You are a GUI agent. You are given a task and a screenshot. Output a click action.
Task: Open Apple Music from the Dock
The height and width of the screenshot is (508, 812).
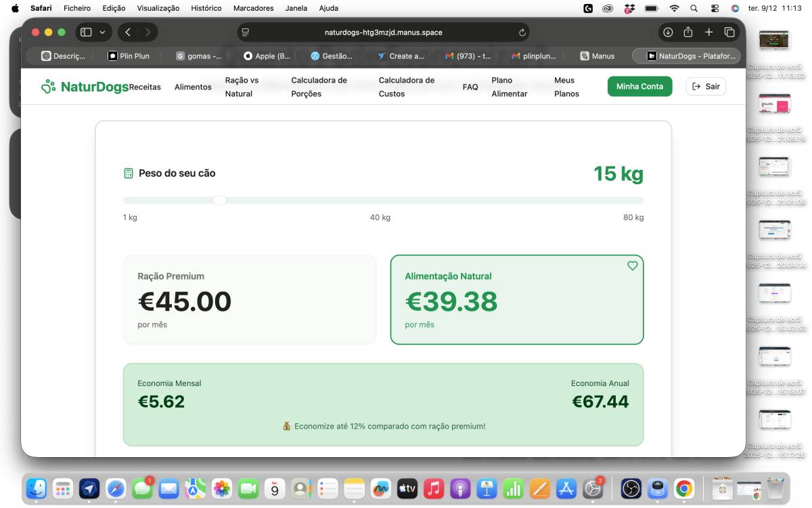tap(433, 488)
